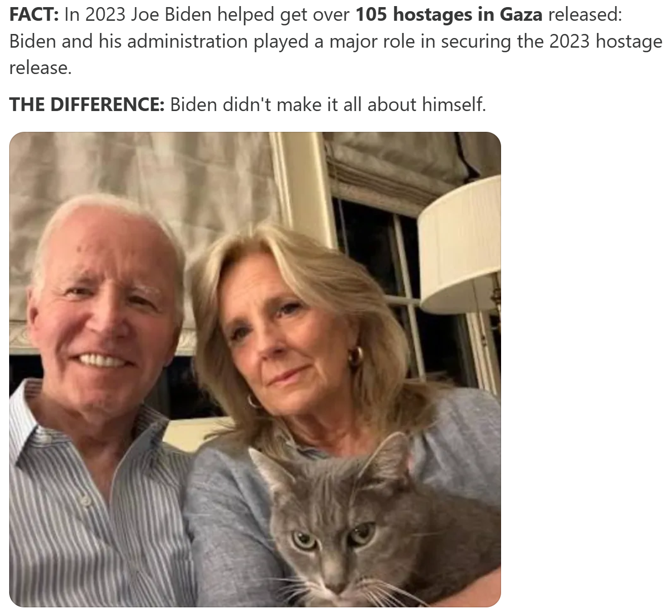Click the woman's gold hoop earring
Viewport: 672px width, 616px height.
click(x=355, y=355)
